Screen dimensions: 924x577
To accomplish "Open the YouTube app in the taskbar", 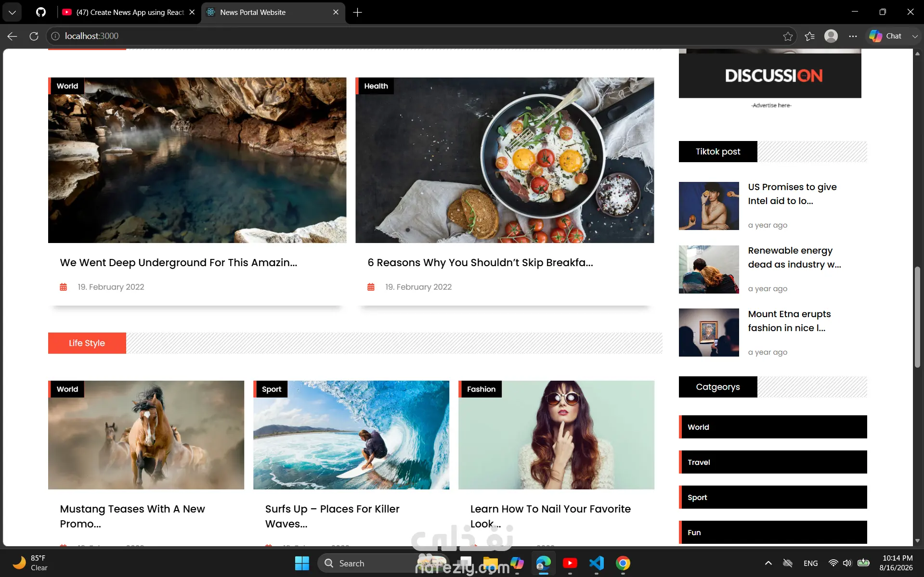I will (570, 563).
